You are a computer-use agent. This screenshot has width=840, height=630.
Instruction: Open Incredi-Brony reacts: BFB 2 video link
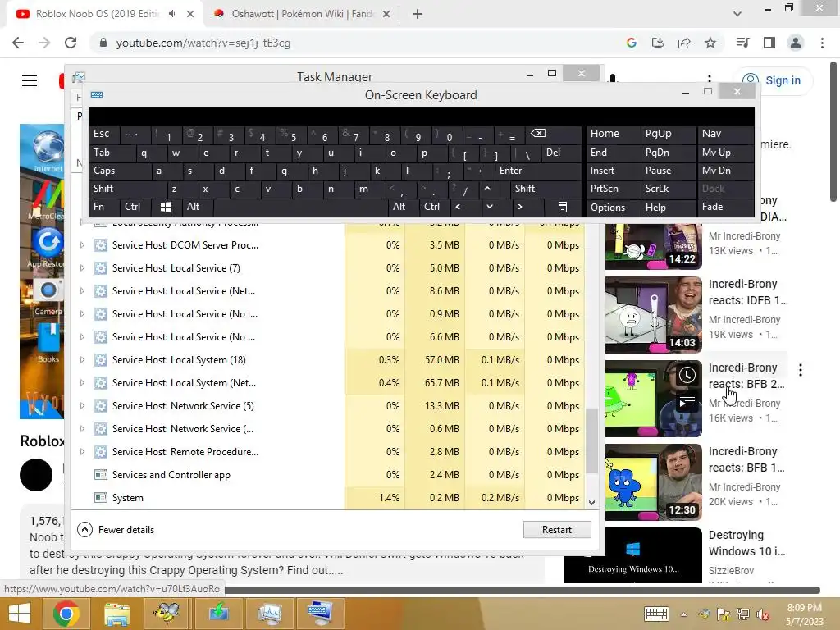tap(746, 376)
